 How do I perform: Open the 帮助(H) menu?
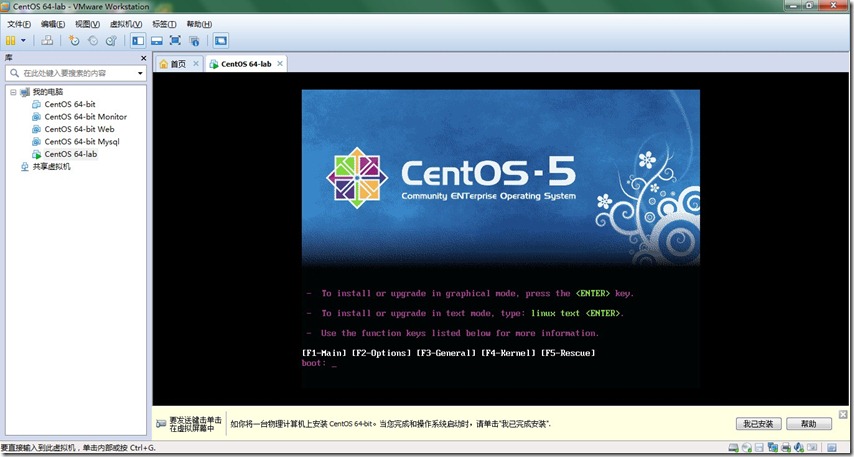coord(199,25)
